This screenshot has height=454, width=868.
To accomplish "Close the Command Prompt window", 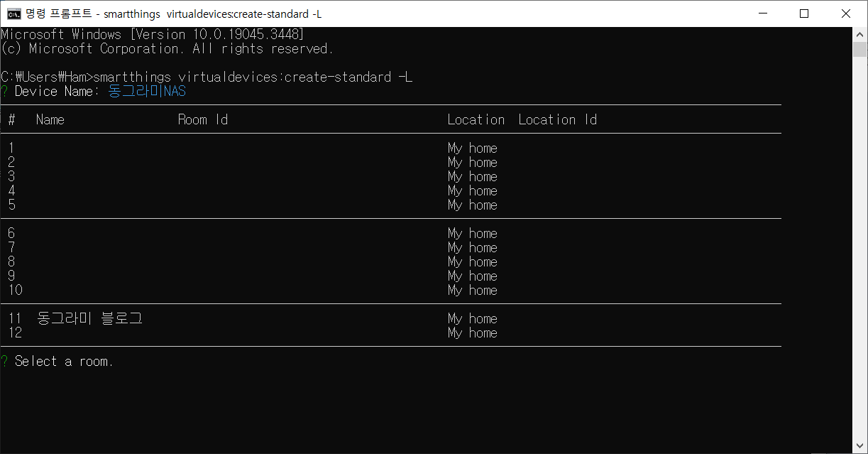I will click(845, 13).
